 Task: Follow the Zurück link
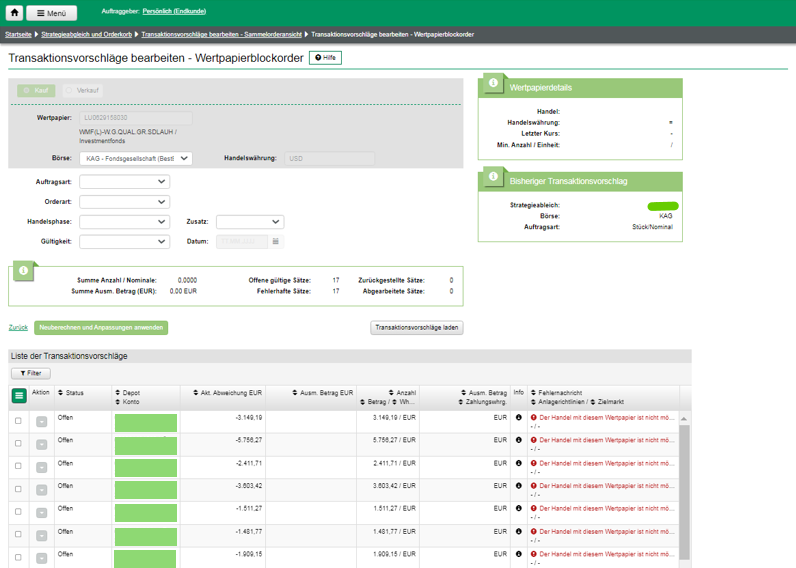pyautogui.click(x=18, y=327)
